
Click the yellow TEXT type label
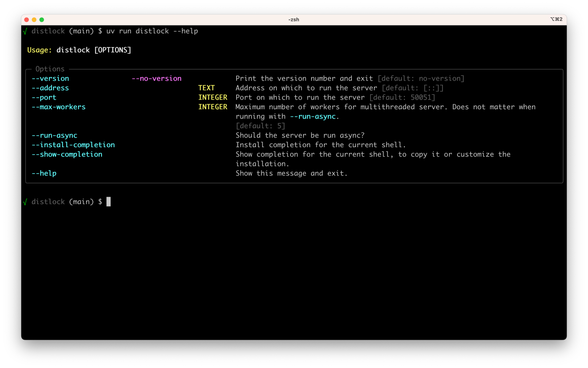pos(206,88)
